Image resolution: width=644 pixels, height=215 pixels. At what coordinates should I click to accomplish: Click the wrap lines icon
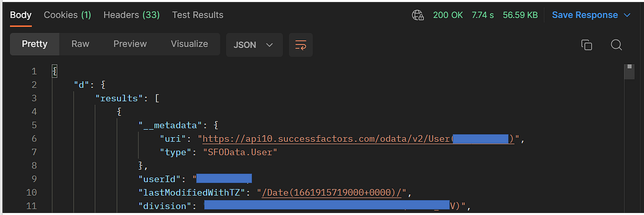[x=301, y=45]
